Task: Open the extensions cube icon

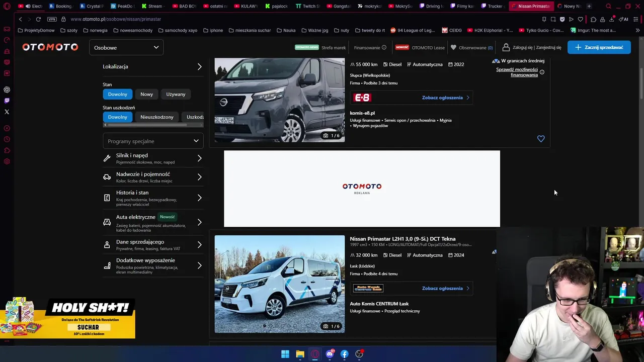Action: [593, 19]
